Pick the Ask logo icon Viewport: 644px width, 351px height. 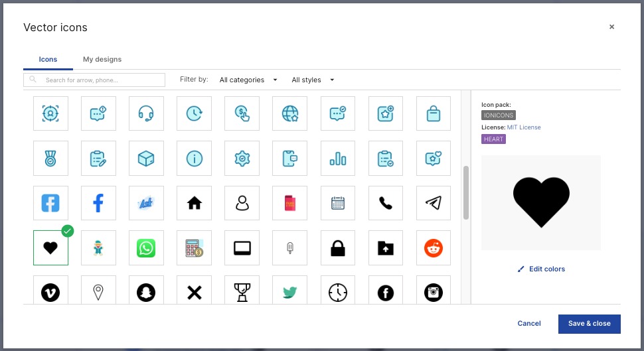pyautogui.click(x=146, y=203)
